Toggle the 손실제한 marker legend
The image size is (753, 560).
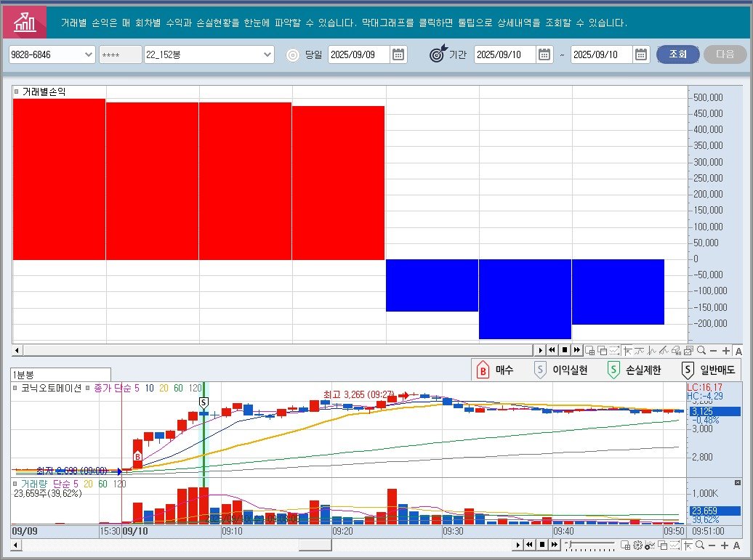[x=614, y=370]
